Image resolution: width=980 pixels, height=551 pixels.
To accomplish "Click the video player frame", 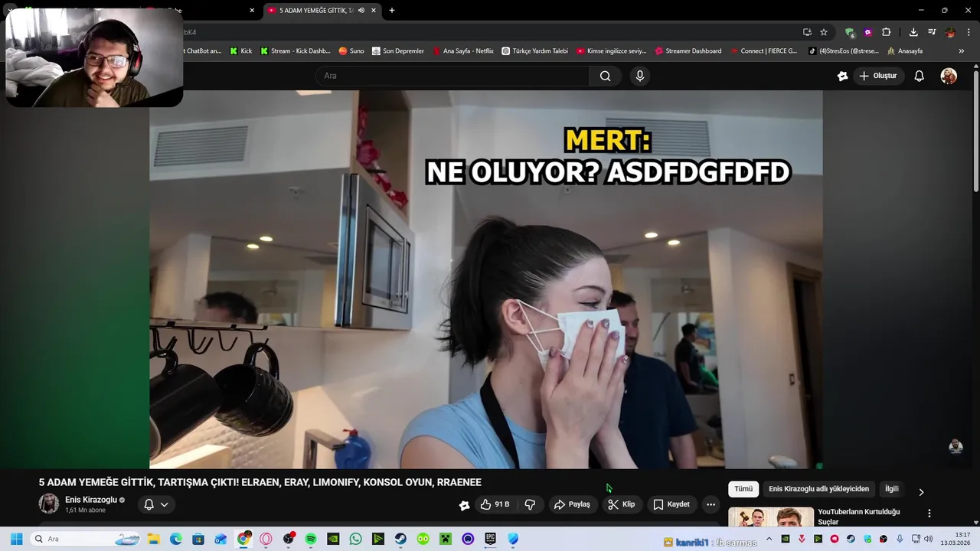I will tap(486, 279).
